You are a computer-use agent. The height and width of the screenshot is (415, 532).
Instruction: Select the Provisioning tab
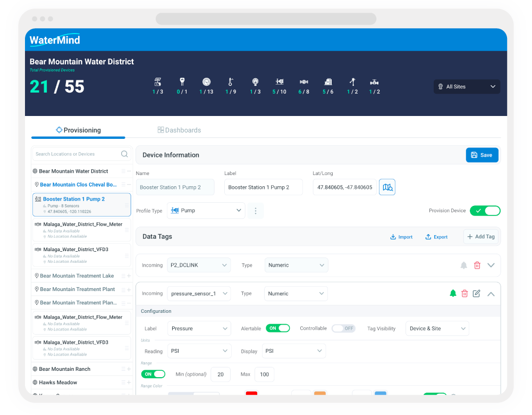pos(78,130)
